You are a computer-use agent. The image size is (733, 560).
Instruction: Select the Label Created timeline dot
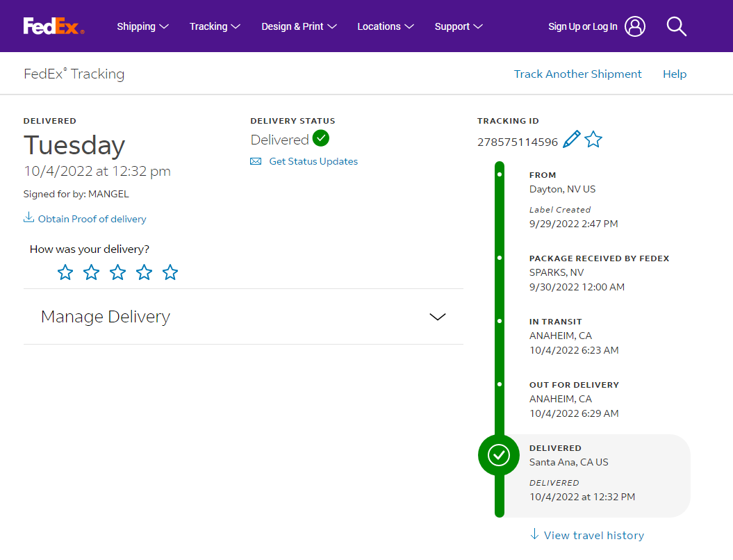click(500, 174)
